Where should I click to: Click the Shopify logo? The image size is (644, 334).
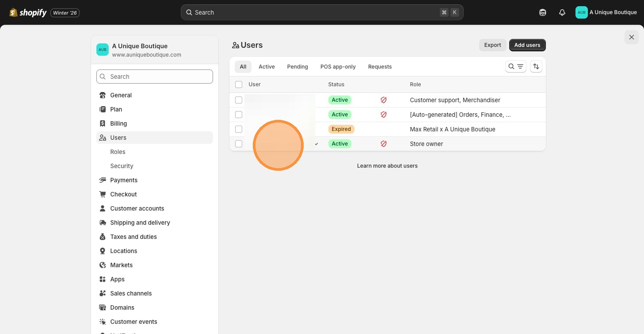28,12
